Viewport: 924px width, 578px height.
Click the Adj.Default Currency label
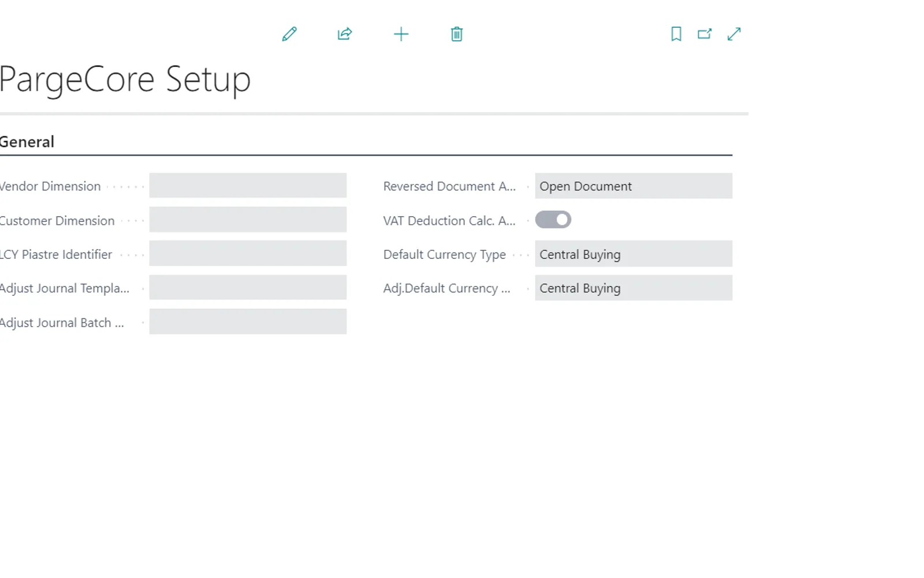click(447, 288)
